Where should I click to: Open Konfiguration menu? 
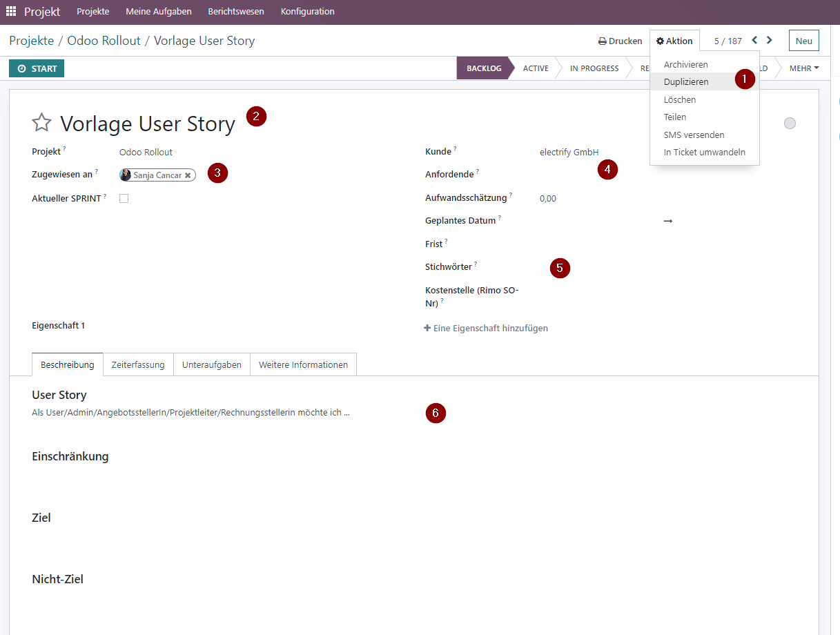point(308,12)
